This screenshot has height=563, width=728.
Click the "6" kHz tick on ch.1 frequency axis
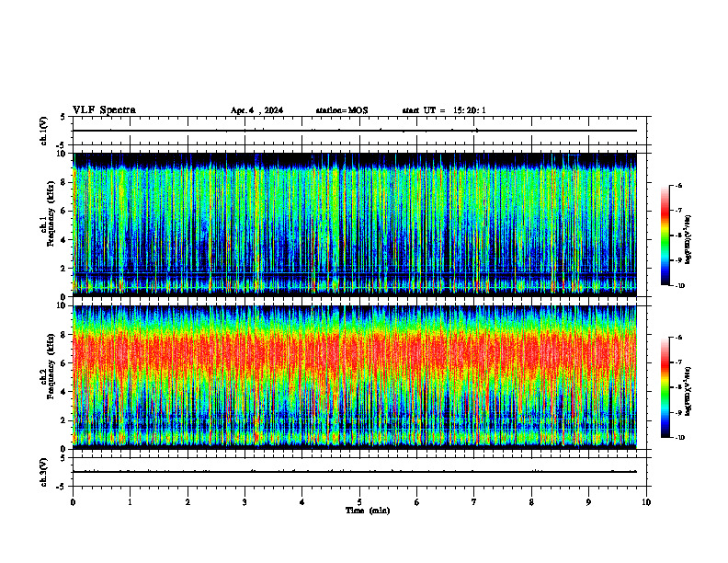tap(64, 212)
